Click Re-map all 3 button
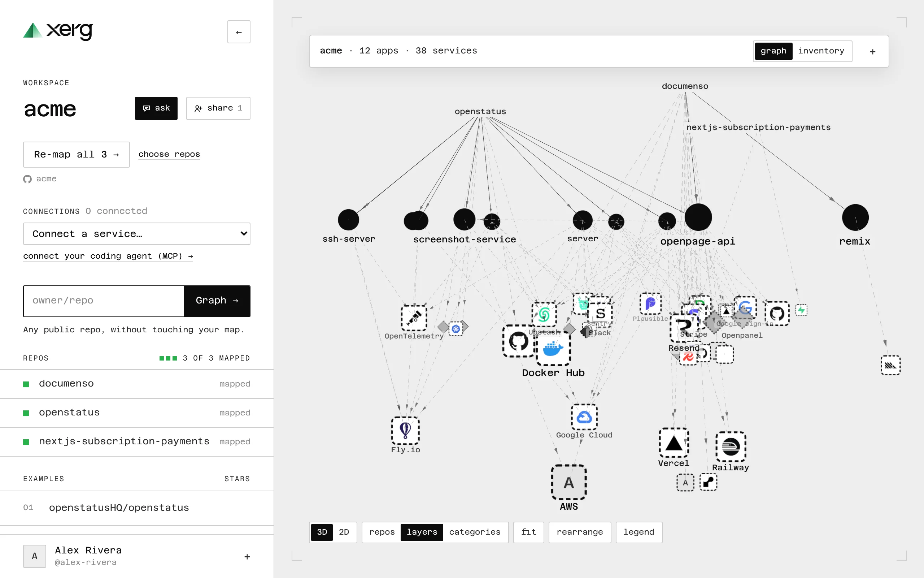924x578 pixels. [x=77, y=155]
